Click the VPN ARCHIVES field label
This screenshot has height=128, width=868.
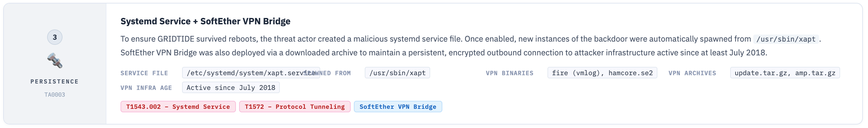[692, 73]
